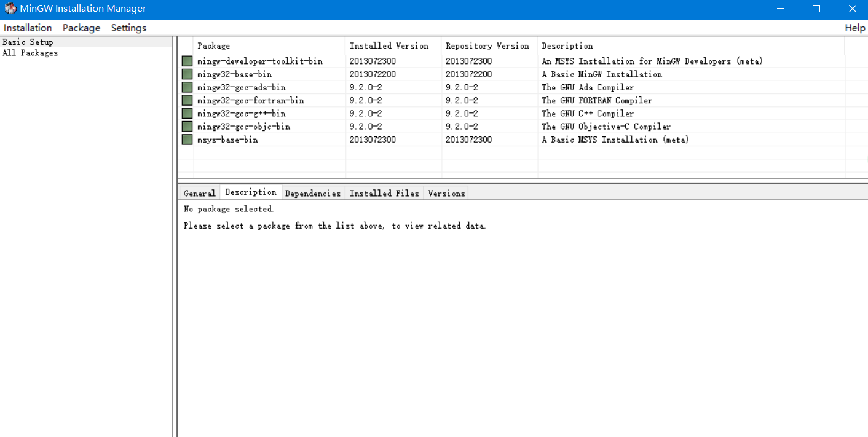This screenshot has height=437, width=868.
Task: Select Basic Setup in the sidebar
Action: [28, 42]
